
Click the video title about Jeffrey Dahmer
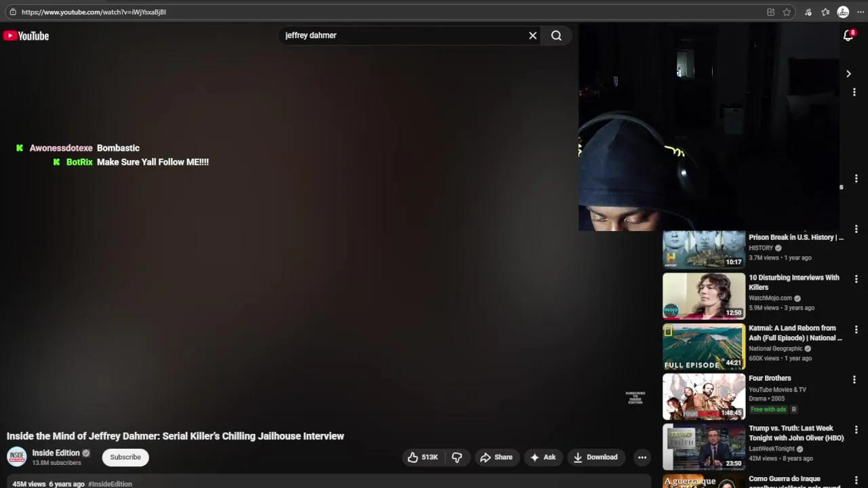(x=176, y=436)
